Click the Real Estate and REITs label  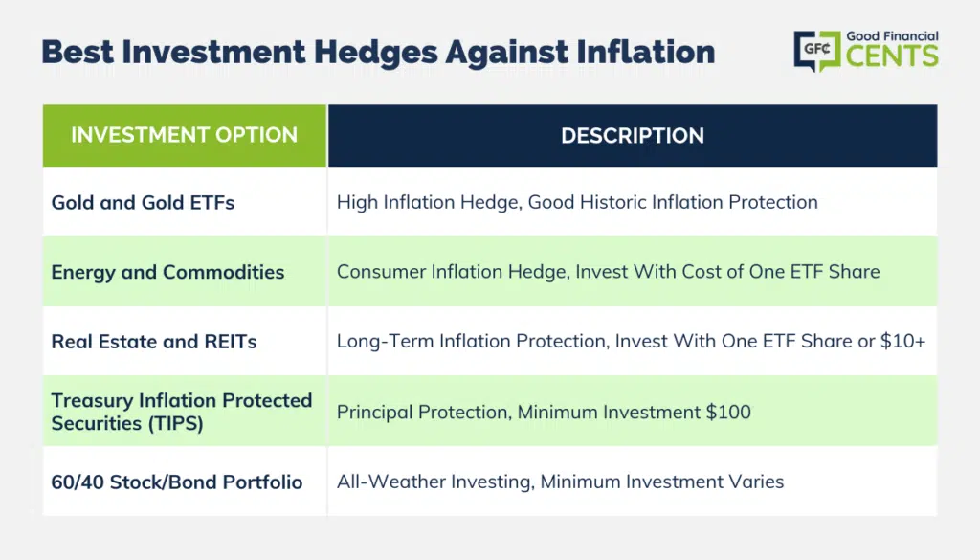(154, 341)
